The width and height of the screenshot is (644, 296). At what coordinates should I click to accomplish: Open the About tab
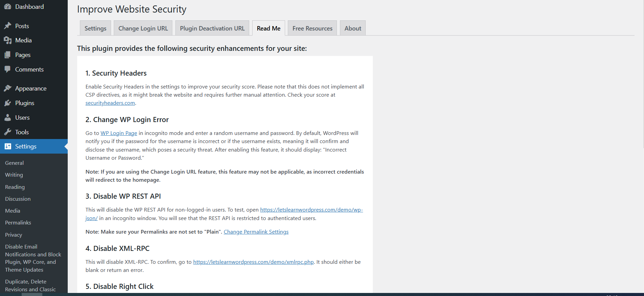[353, 28]
